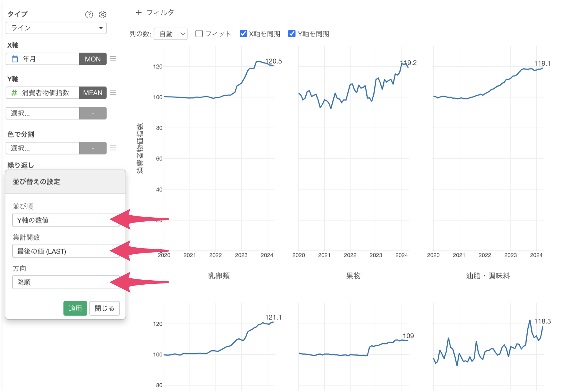Click the help question mark icon
This screenshot has height=392, width=588.
(x=89, y=14)
